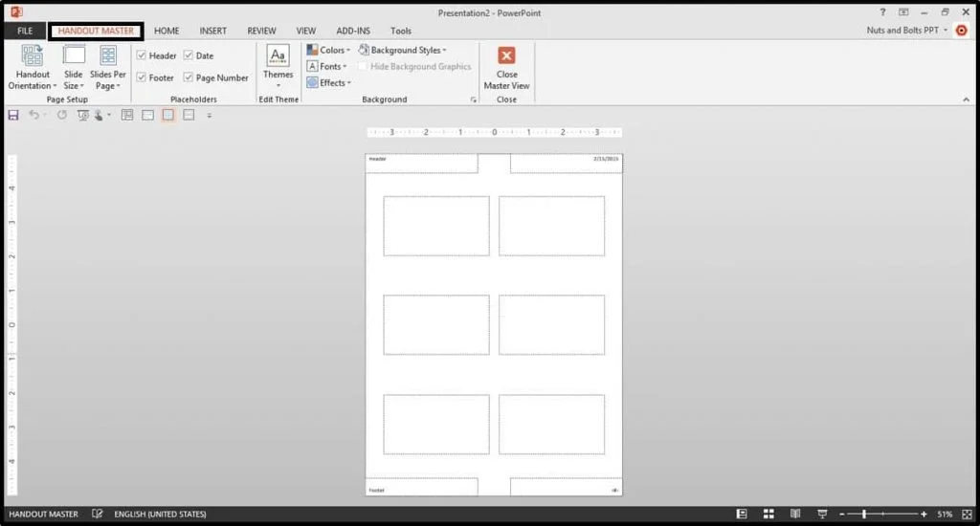Uncheck the Date placeholder checkbox

click(189, 55)
